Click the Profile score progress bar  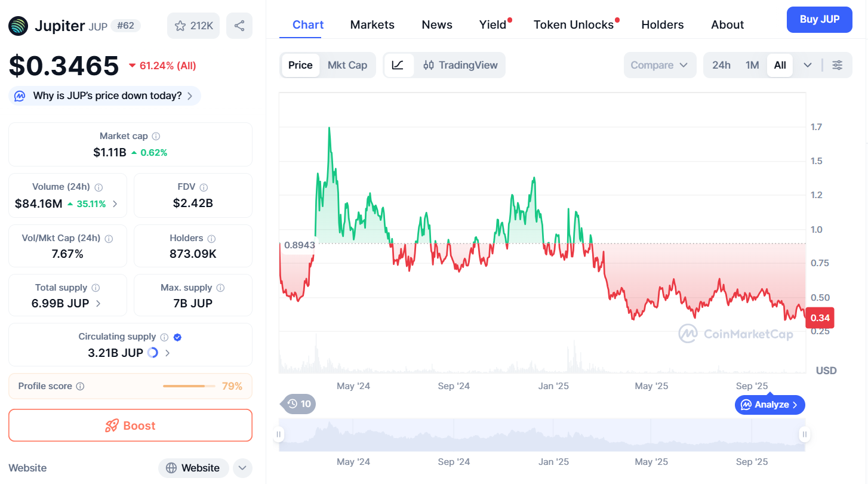pos(189,386)
